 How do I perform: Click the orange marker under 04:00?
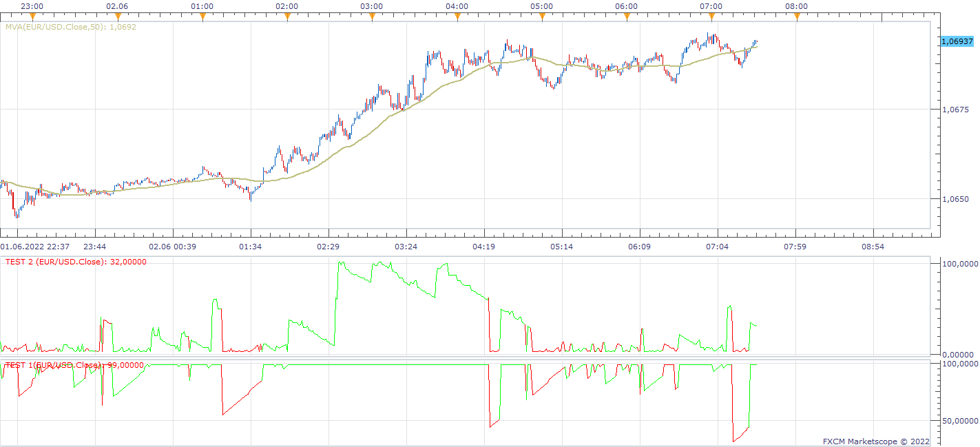point(457,17)
